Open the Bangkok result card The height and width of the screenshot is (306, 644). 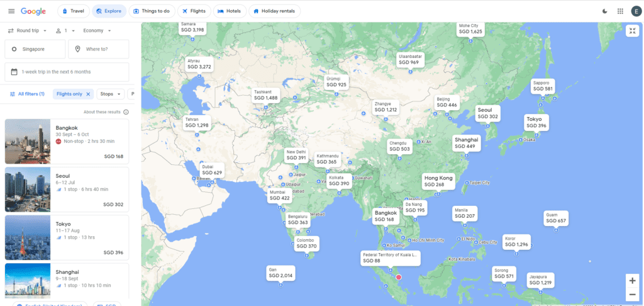point(67,142)
